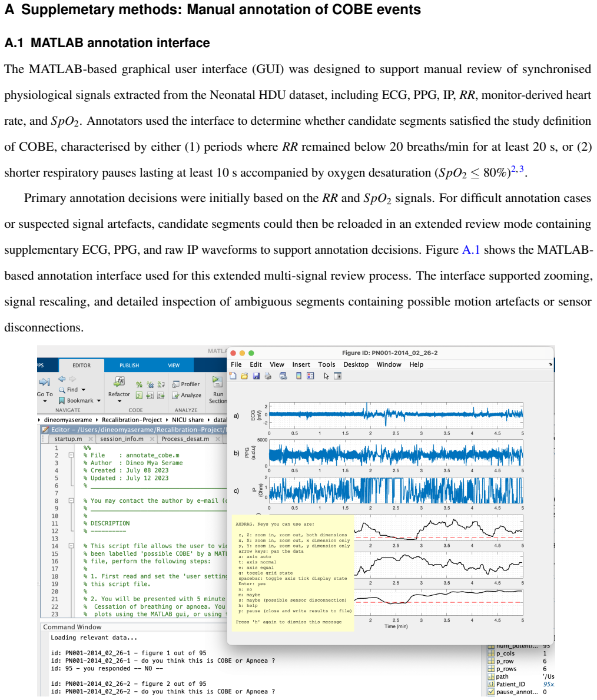Viewport: 597px width, 700px height.
Task: Open the Go To dropdown arrow
Action: click(45, 401)
